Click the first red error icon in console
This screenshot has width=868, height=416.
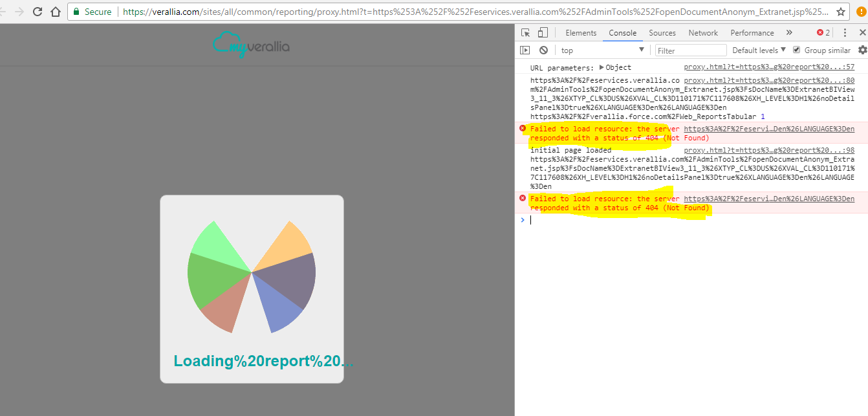pos(523,128)
